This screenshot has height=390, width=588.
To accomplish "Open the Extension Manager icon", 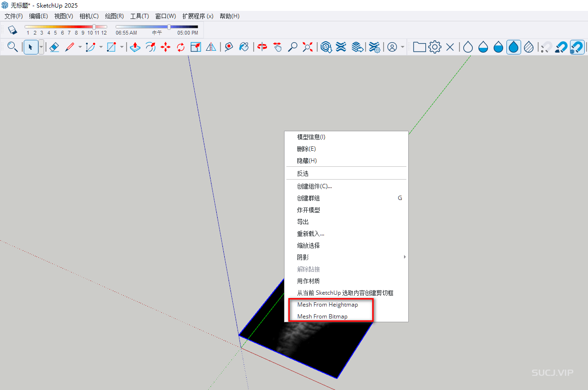I will tap(374, 47).
